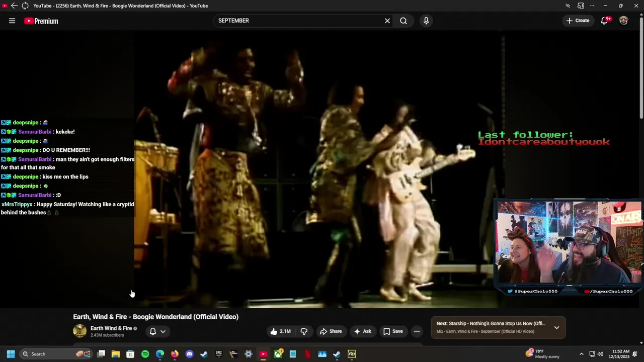Open YouTube notifications bell
The height and width of the screenshot is (362, 644).
[x=605, y=21]
